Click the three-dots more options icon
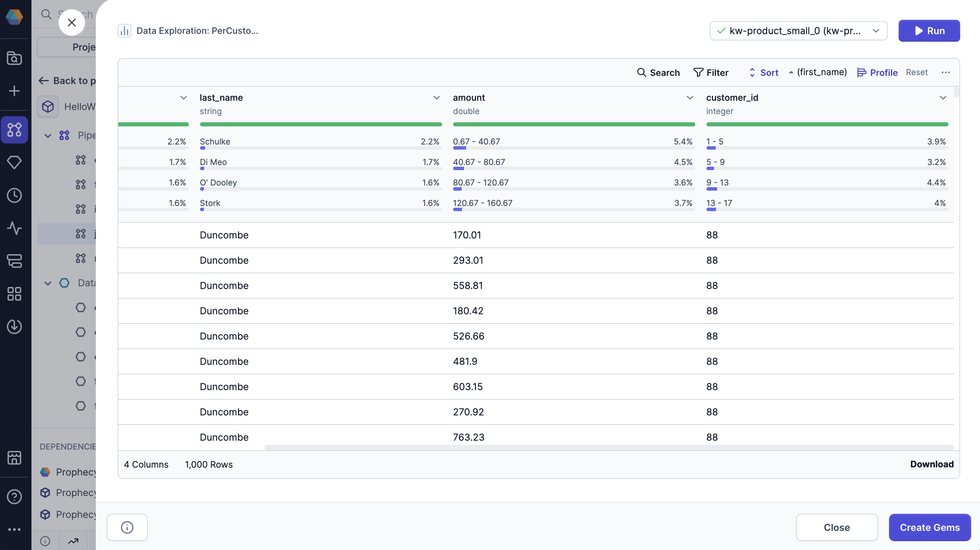This screenshot has width=980, height=550. [x=945, y=72]
